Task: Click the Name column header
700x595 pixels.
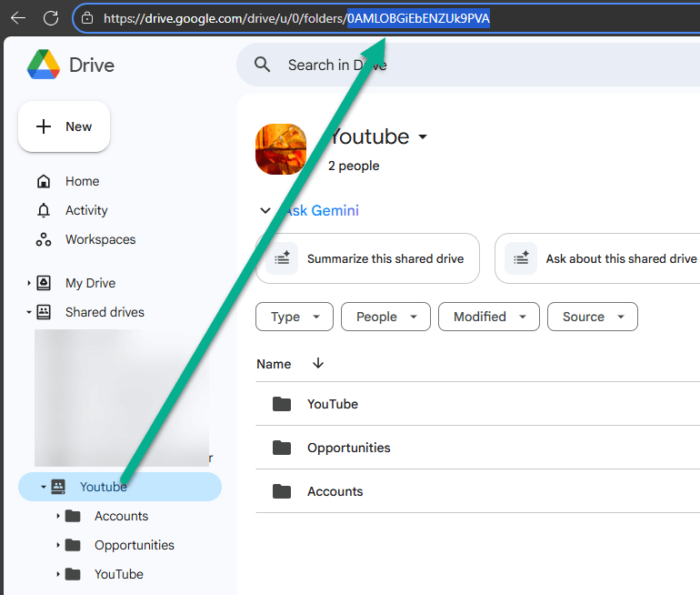Action: click(274, 364)
